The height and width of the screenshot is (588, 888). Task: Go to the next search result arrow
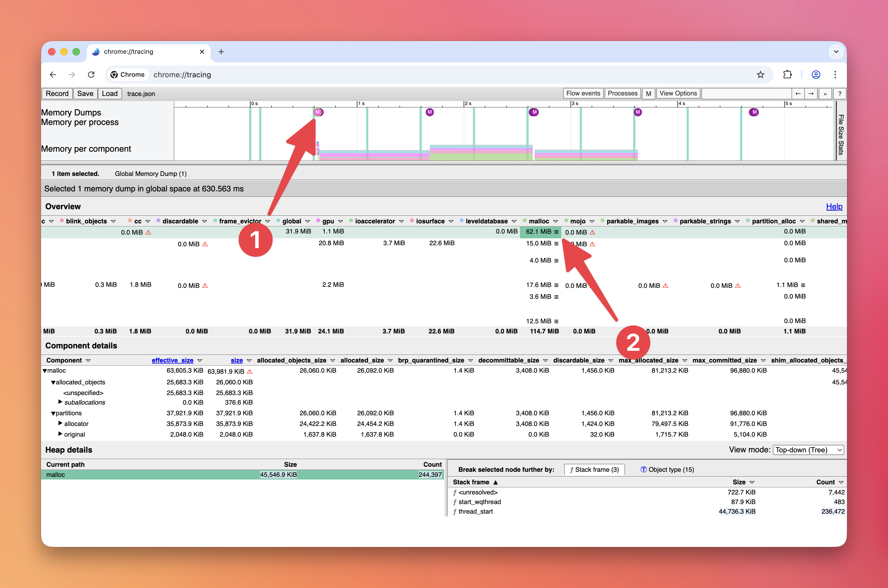point(811,93)
